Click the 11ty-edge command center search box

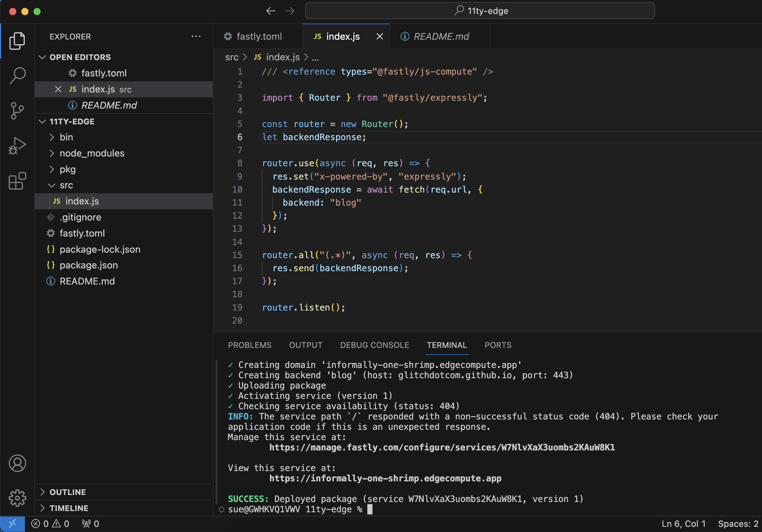pos(480,11)
